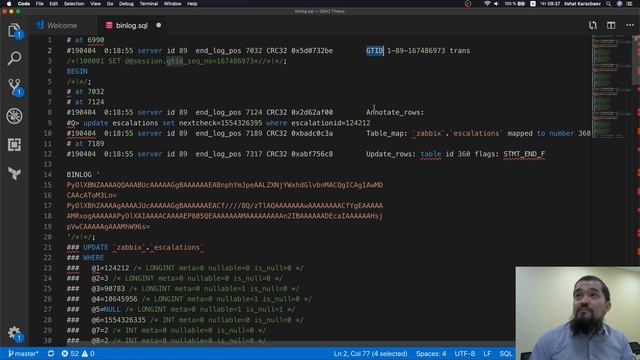Open the Help menu
Viewport: 640px width, 360px height.
[x=192, y=4]
